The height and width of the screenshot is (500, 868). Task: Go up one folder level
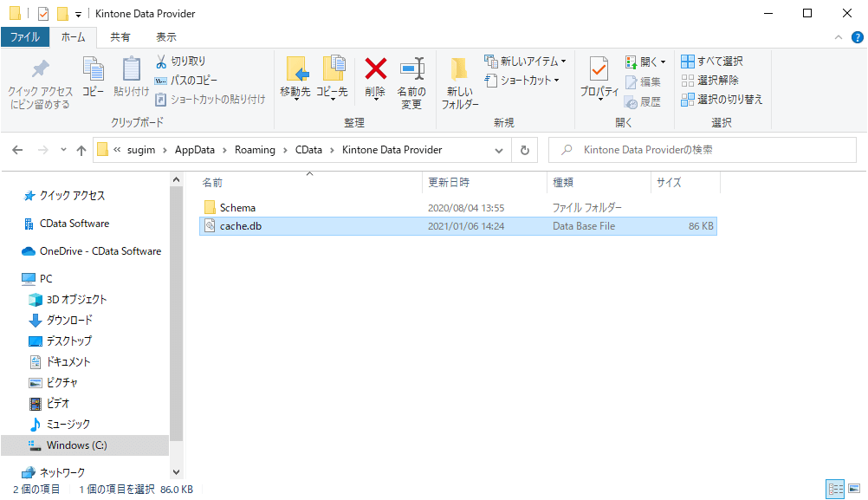[x=81, y=150]
